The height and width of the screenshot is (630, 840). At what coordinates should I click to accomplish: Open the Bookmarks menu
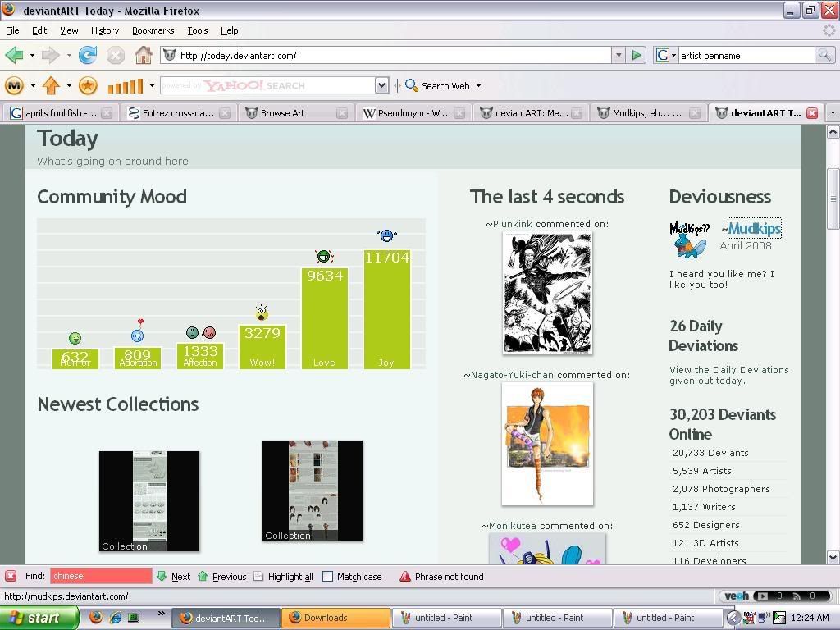tap(153, 30)
